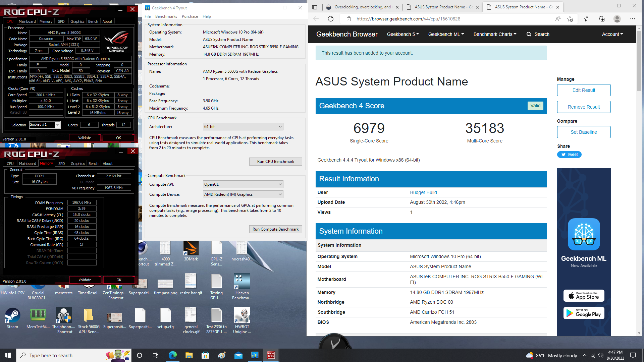This screenshot has width=644, height=362.
Task: Open the 3DMark desktop shortcut
Action: [x=191, y=251]
